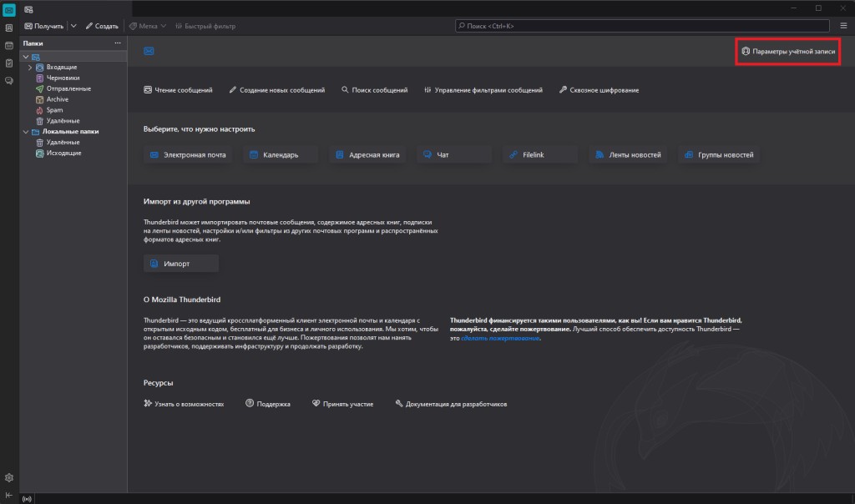Minimize the Thunderbird window
Image resolution: width=855 pixels, height=504 pixels.
click(793, 8)
